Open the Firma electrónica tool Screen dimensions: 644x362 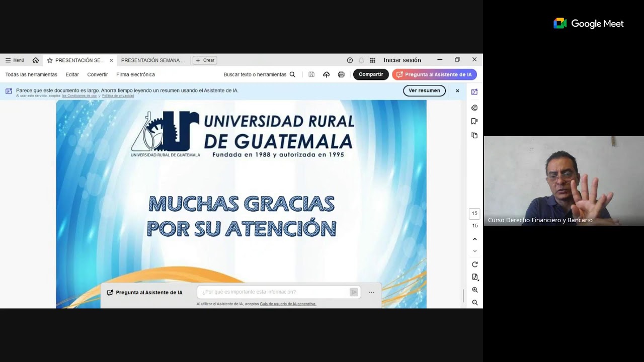pos(136,74)
